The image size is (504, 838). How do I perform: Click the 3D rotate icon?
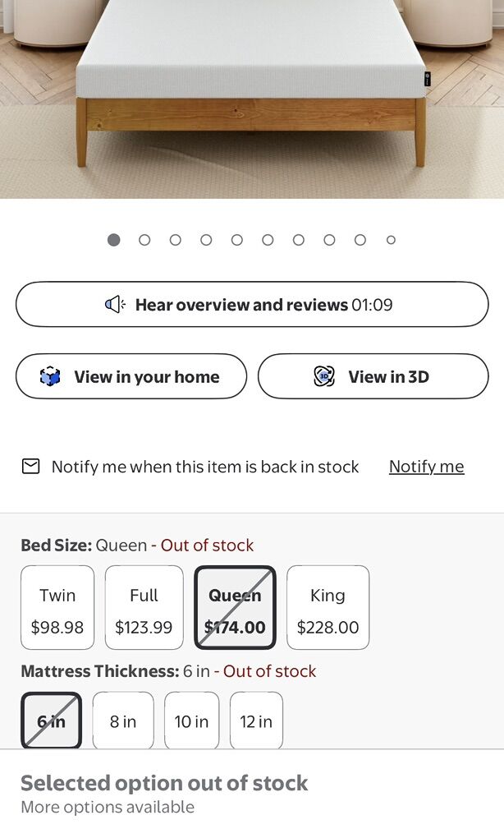point(324,377)
